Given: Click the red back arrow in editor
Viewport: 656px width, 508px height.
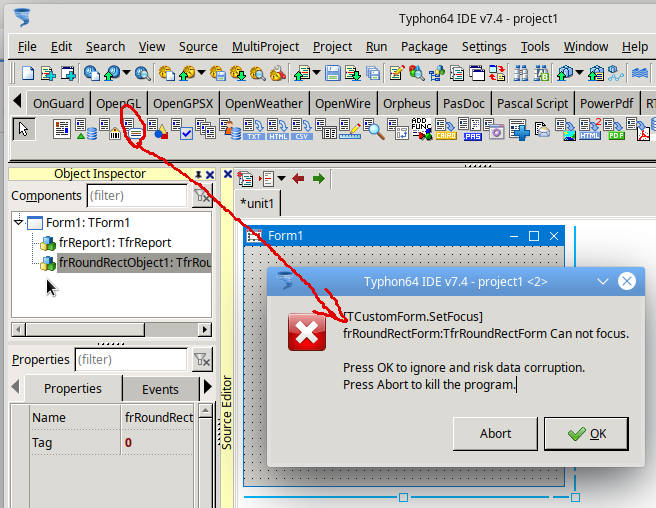Looking at the screenshot, I should coord(298,179).
